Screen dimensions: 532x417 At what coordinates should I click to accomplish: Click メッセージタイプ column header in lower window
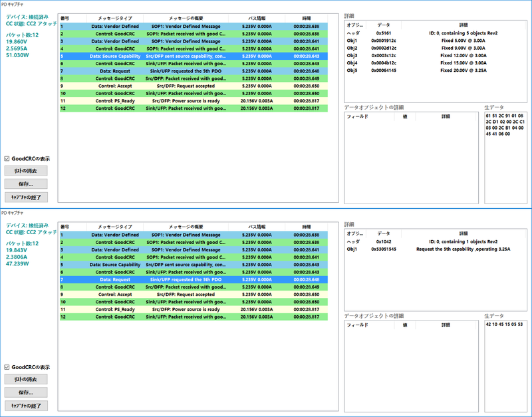(115, 227)
